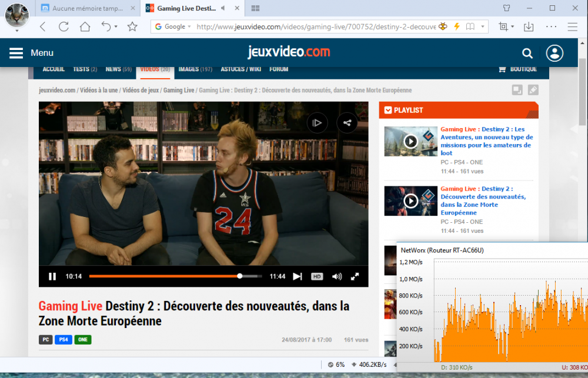Close the 'Aucune mémoire tamp...' tab

point(133,8)
